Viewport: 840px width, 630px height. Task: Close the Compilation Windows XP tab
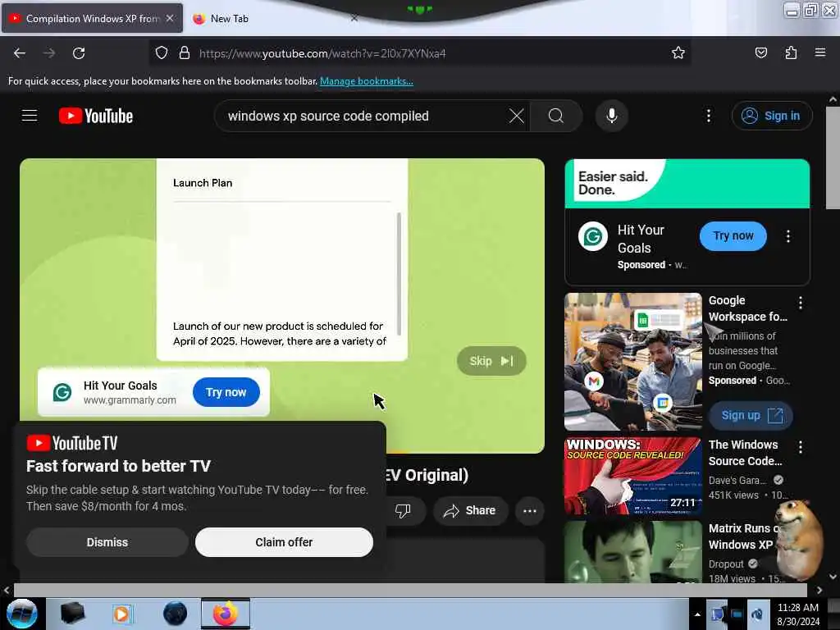pyautogui.click(x=170, y=18)
